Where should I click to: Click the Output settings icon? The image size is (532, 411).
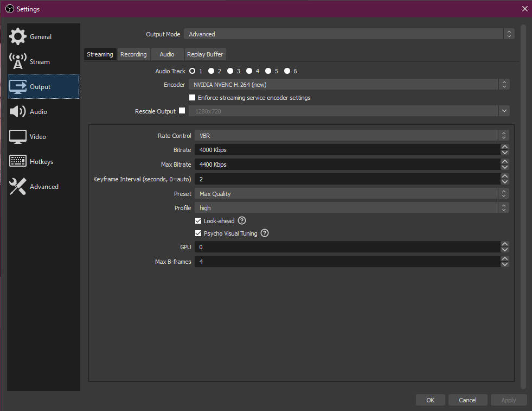[x=18, y=86]
